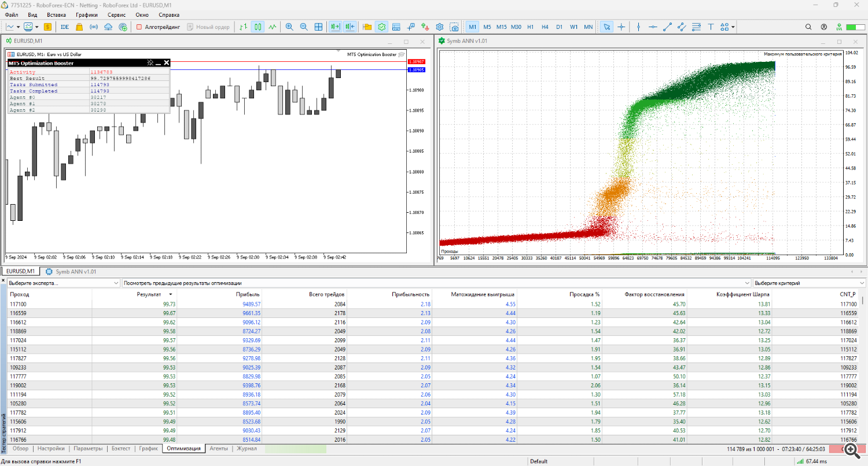
Task: Open search with the magnifying glass
Action: pos(809,27)
